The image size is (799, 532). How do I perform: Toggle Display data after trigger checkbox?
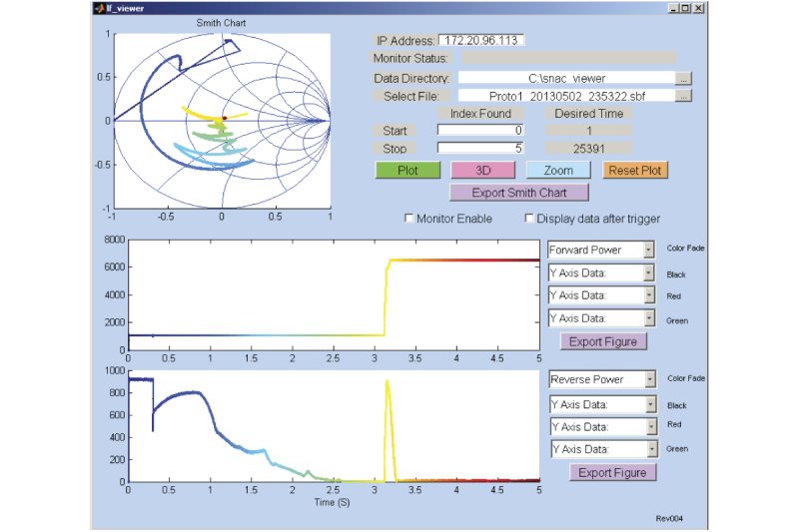(x=529, y=219)
